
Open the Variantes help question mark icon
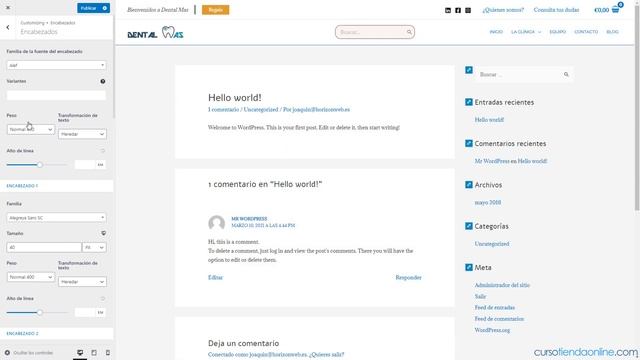point(103,81)
